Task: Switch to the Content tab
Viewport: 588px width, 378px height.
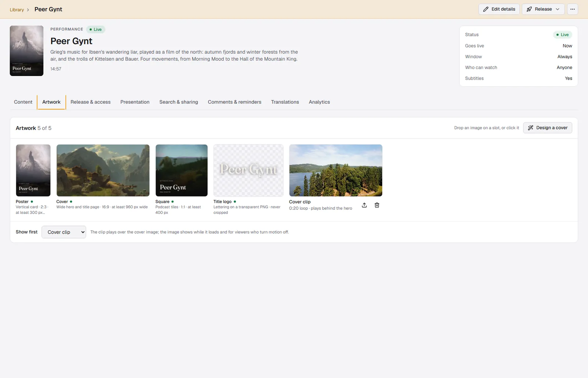Action: 23,102
